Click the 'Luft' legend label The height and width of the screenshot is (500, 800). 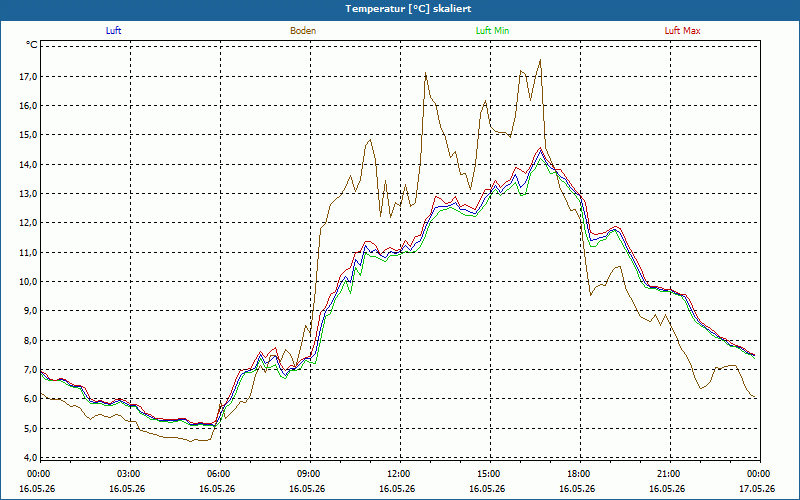coord(113,31)
